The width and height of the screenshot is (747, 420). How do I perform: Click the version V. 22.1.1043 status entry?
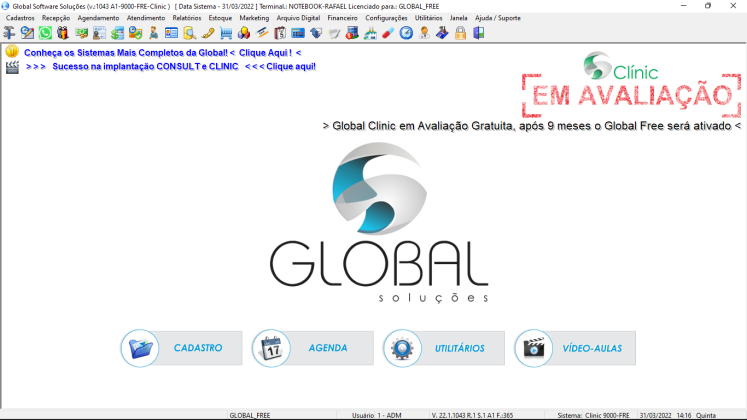click(472, 415)
